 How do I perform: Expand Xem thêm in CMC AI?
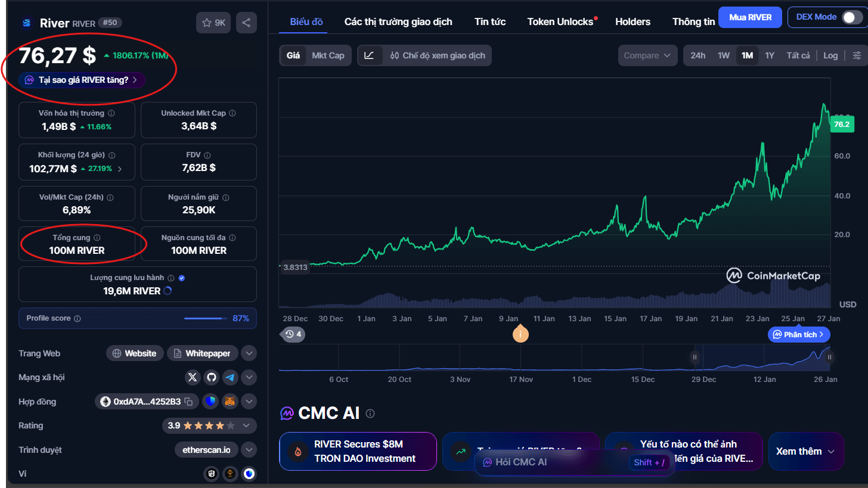(x=805, y=451)
